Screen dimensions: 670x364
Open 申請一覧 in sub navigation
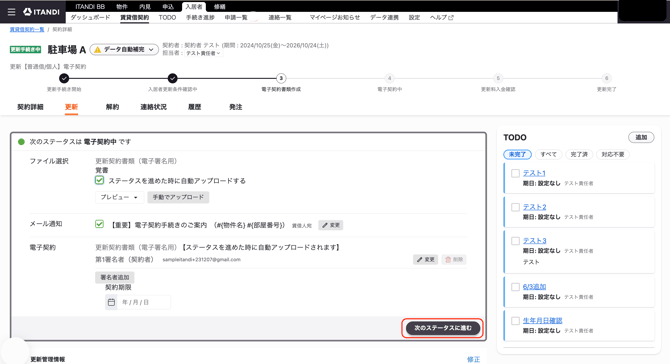pos(236,18)
